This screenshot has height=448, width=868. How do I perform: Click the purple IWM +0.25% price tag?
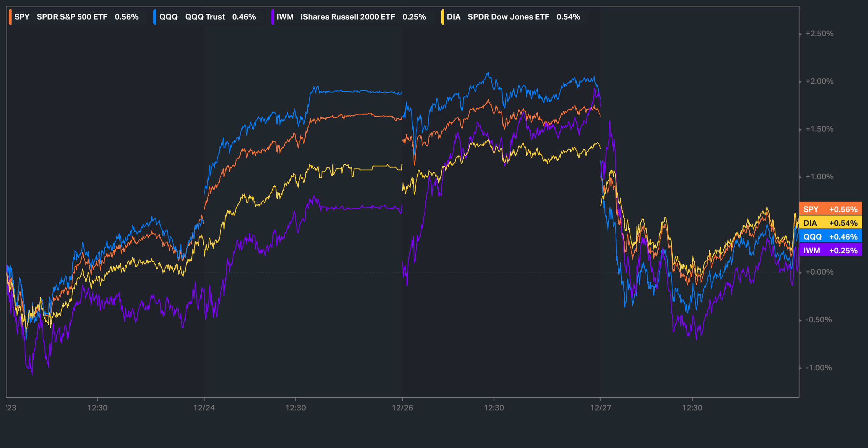click(830, 250)
